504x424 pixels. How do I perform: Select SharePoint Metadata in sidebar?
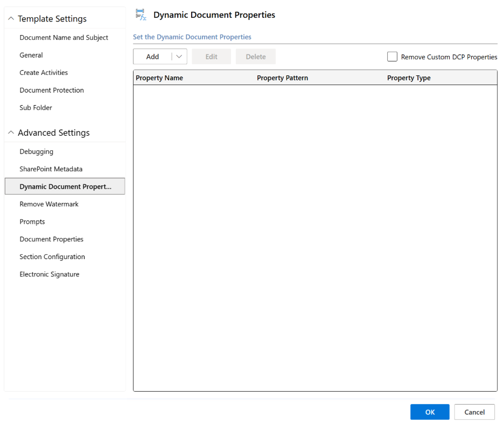[51, 169]
